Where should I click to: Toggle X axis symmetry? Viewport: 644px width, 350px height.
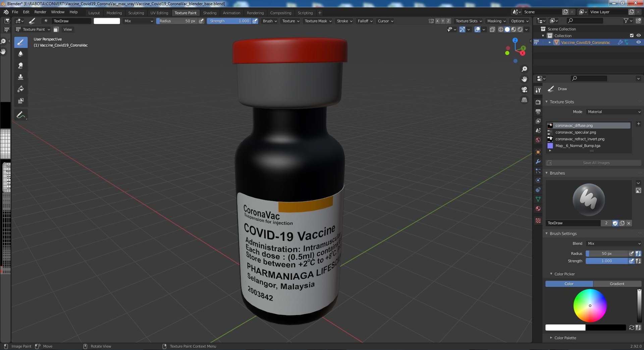pos(437,21)
